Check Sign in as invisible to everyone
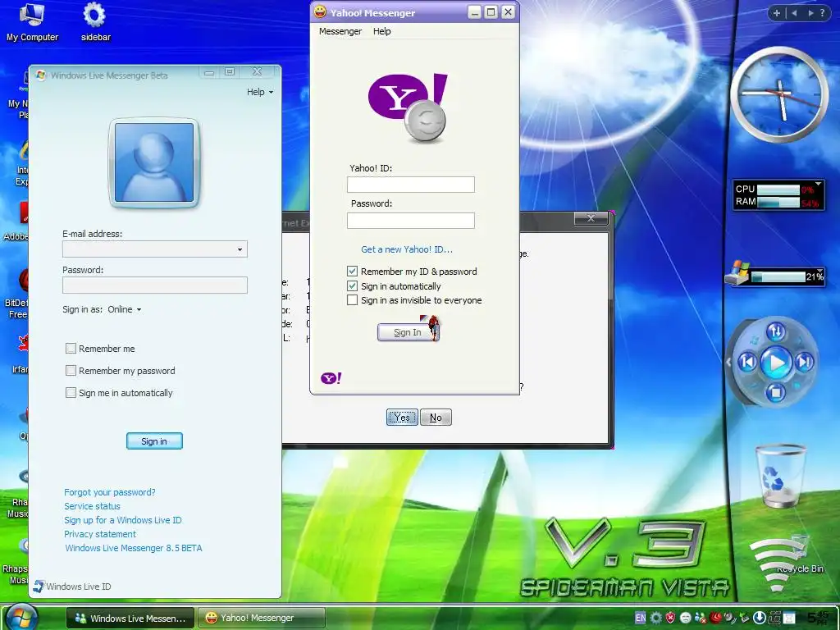 (x=352, y=300)
